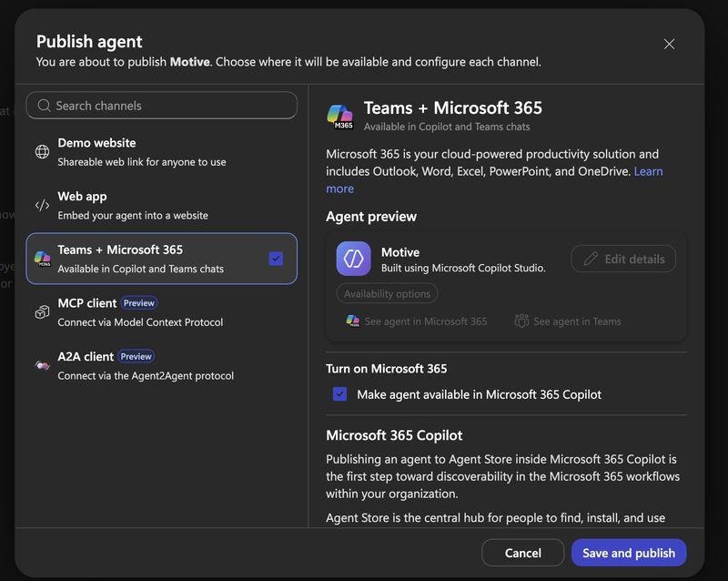Select the Teams + Microsoft 365 channel
Screen dimensions: 728x581
tap(162, 259)
